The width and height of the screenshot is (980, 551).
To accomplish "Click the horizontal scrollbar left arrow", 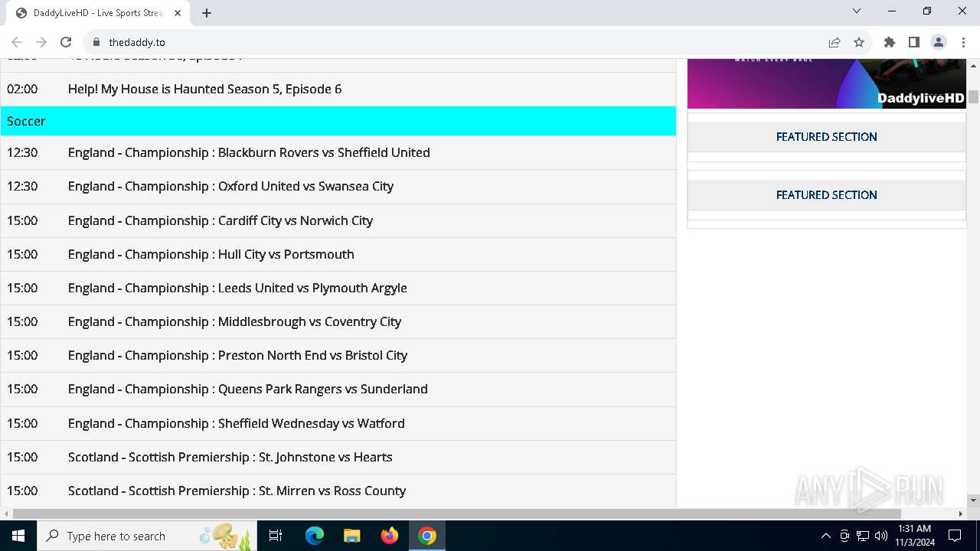I will 6,514.
